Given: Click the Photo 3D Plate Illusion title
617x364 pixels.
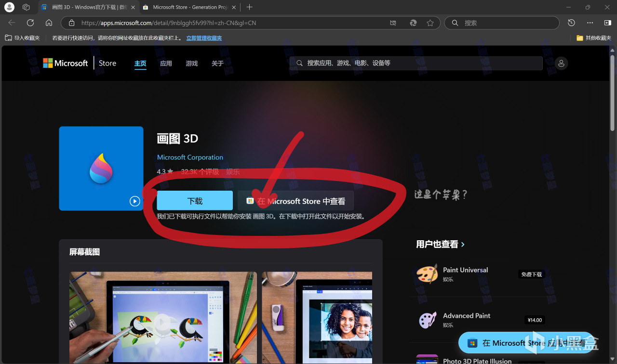Looking at the screenshot, I should tap(477, 361).
